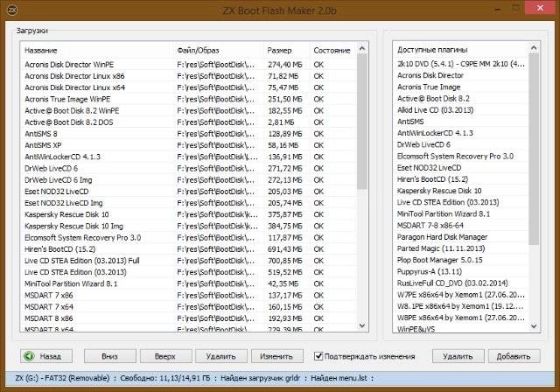This screenshot has width=560, height=392.
Task: Click scroll down arrow of plugins list
Action: tap(534, 326)
